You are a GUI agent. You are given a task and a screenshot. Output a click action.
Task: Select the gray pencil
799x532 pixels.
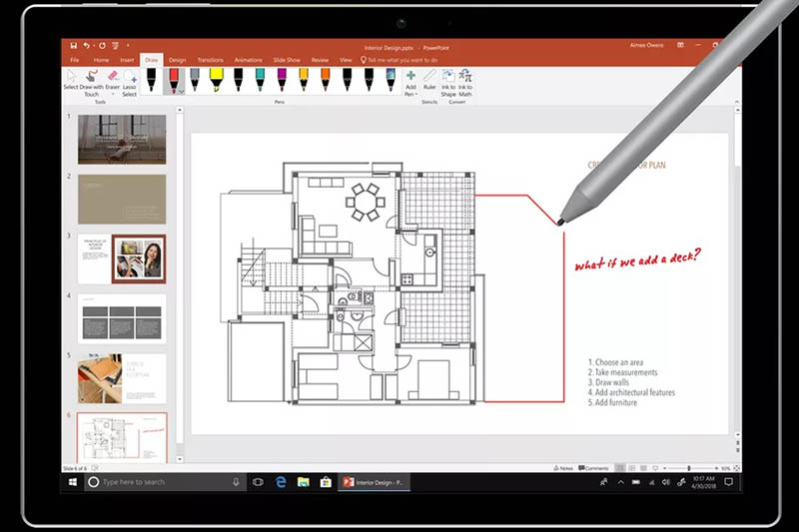tap(195, 81)
